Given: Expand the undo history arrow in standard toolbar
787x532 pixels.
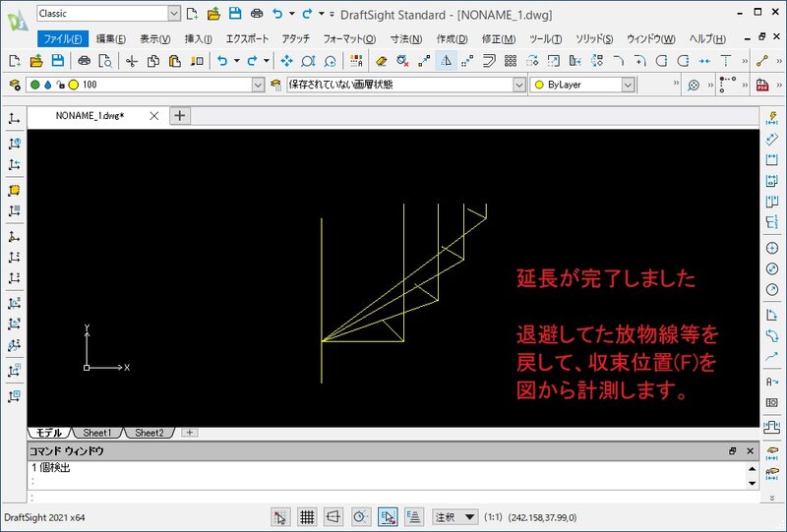Looking at the screenshot, I should point(236,61).
